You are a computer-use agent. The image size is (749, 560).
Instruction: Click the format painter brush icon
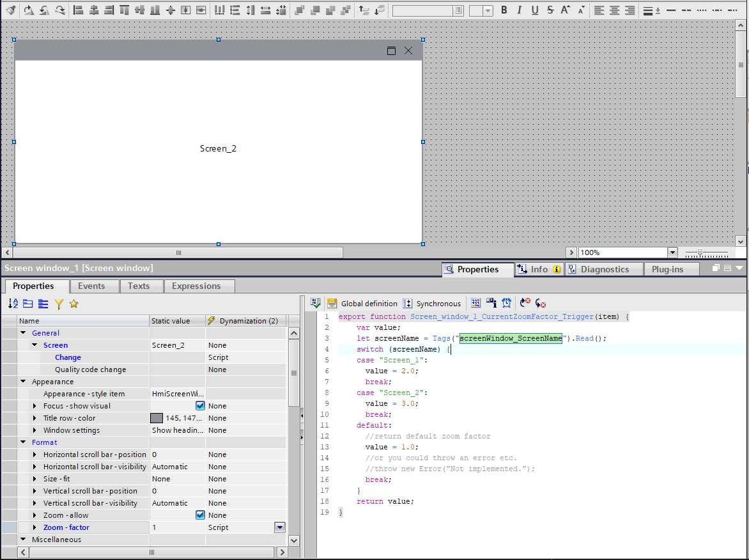click(10, 10)
